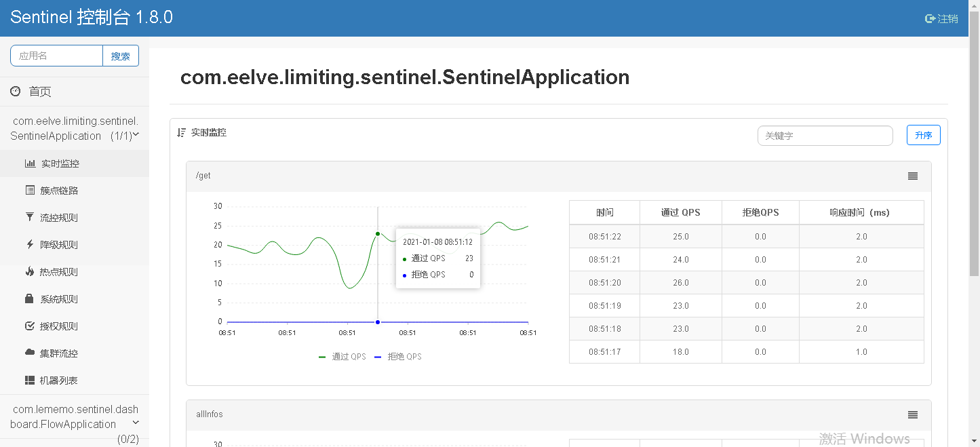Click the 通过 QPS column header
Image resolution: width=980 pixels, height=447 pixels.
click(681, 212)
